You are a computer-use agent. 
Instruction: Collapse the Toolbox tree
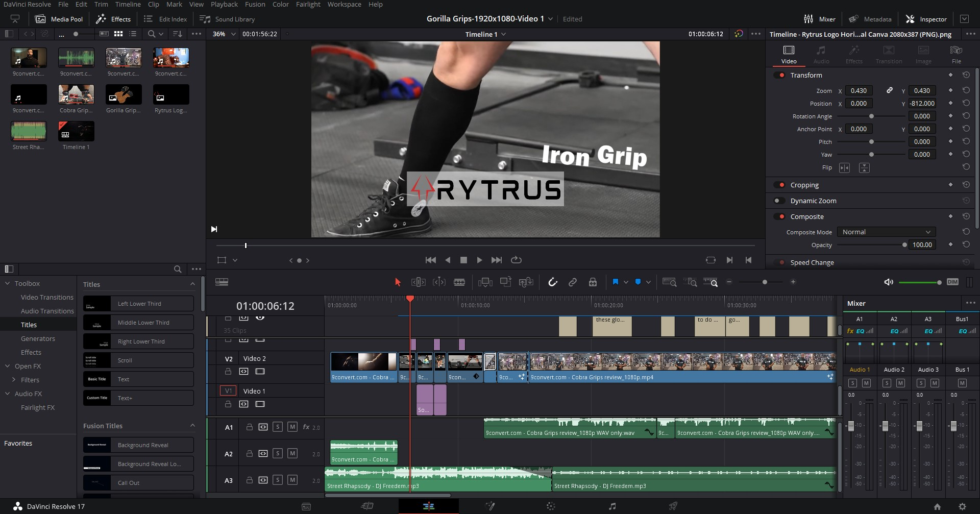pos(8,283)
